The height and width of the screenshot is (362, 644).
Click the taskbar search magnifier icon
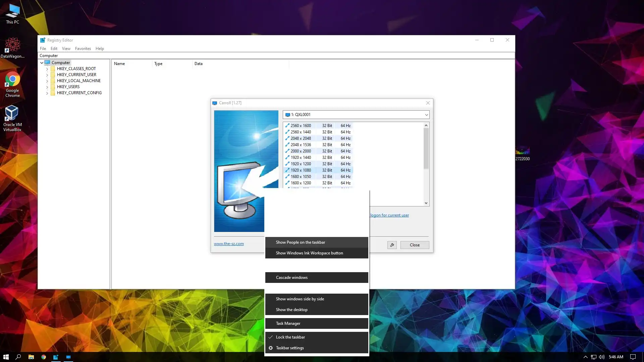pyautogui.click(x=18, y=357)
